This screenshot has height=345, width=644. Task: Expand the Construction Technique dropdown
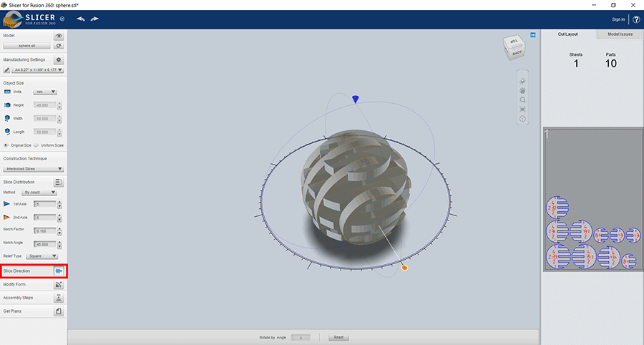click(33, 169)
